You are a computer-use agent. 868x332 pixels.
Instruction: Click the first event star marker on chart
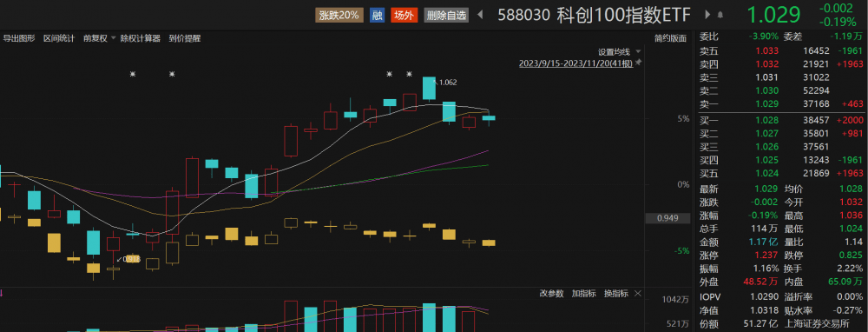(x=132, y=74)
